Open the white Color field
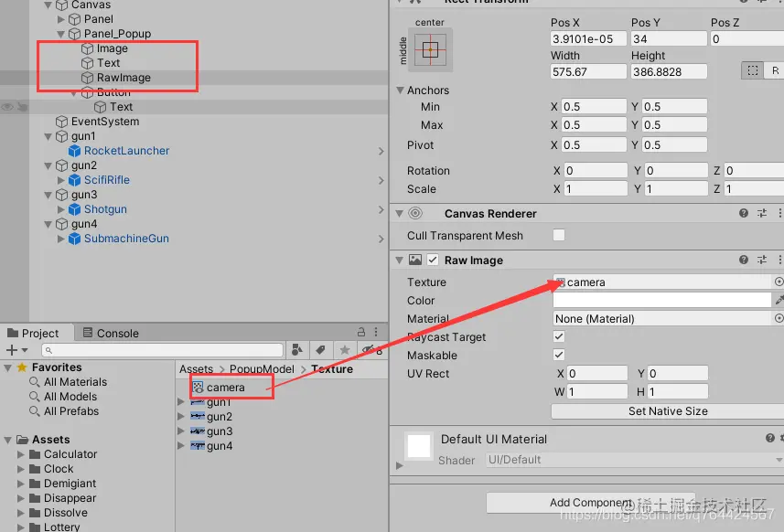784x532 pixels. click(x=662, y=300)
